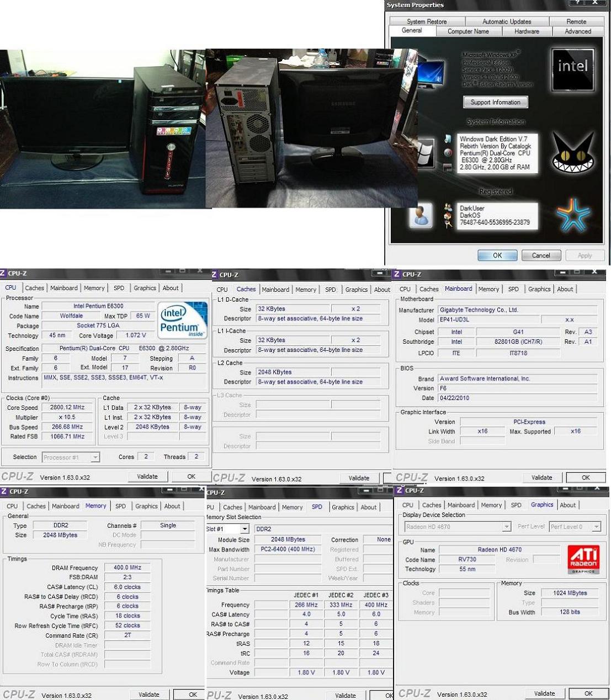The height and width of the screenshot is (700, 611).
Task: Click the Z title-bar icon of the CPU-Z Graphics window
Action: coord(400,490)
